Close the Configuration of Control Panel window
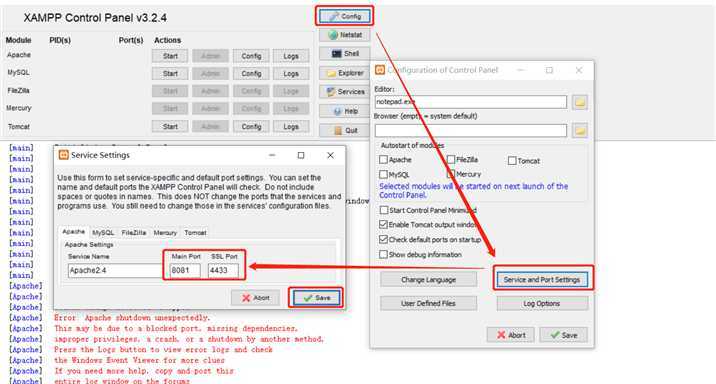The image size is (716, 384). click(x=579, y=70)
